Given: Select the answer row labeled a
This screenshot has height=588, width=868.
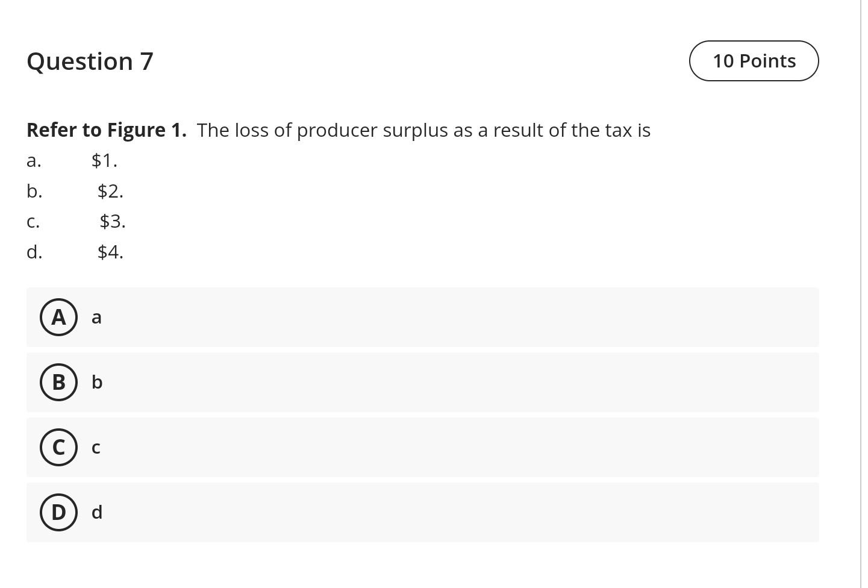Looking at the screenshot, I should [422, 317].
